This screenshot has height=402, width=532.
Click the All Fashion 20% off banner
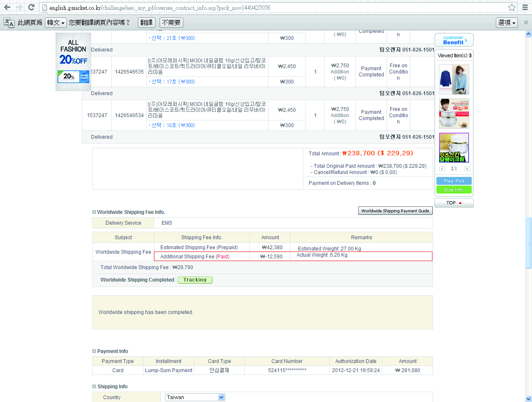[73, 62]
